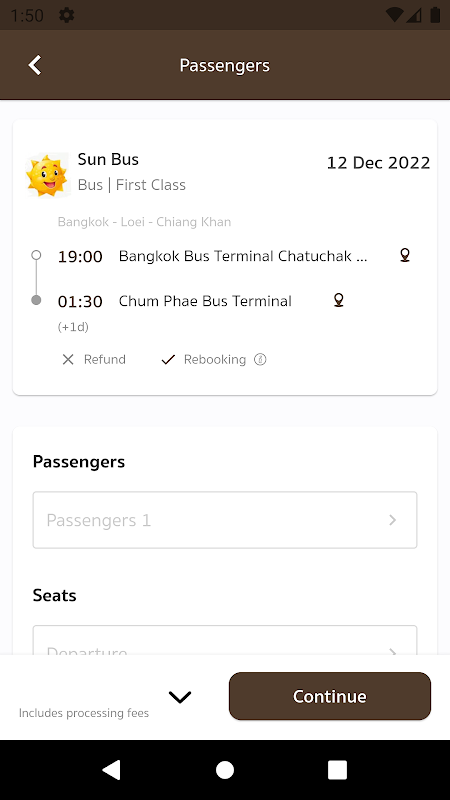The height and width of the screenshot is (800, 450).
Task: Tap the Refund cross icon
Action: 68,360
